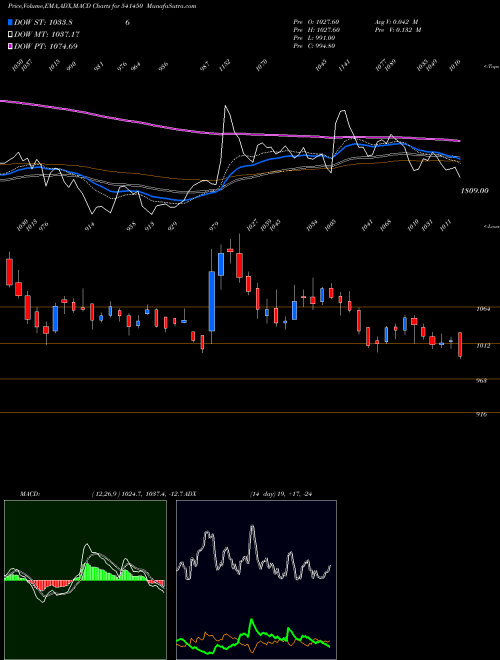The height and width of the screenshot is (660, 500).
Task: Click the 'Pre V: 0.132 M' volume text
Action: (x=398, y=30)
